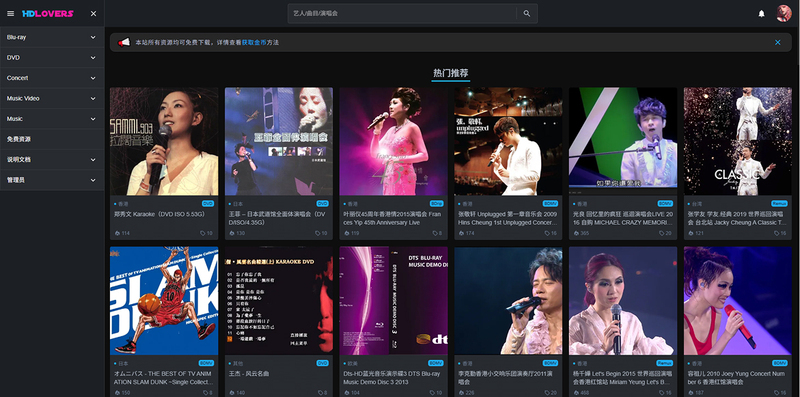The width and height of the screenshot is (800, 397).
Task: Click the download count icon on 王菲 card
Action: pos(232,233)
